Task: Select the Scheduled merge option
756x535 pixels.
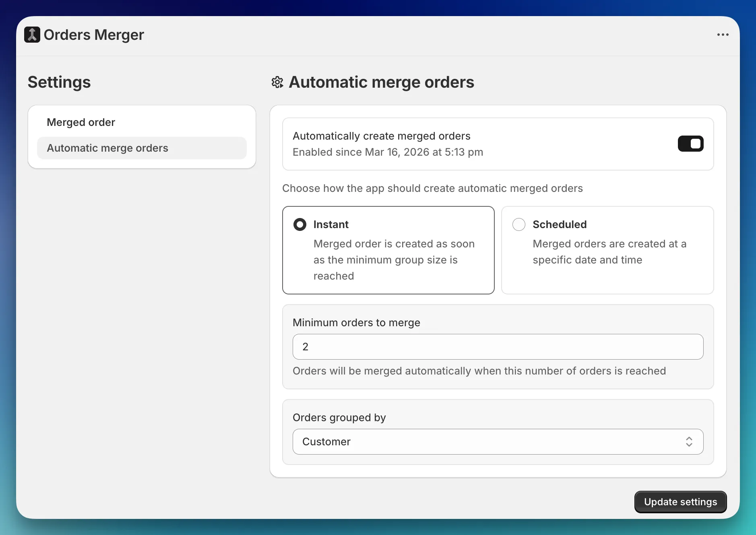Action: 518,224
